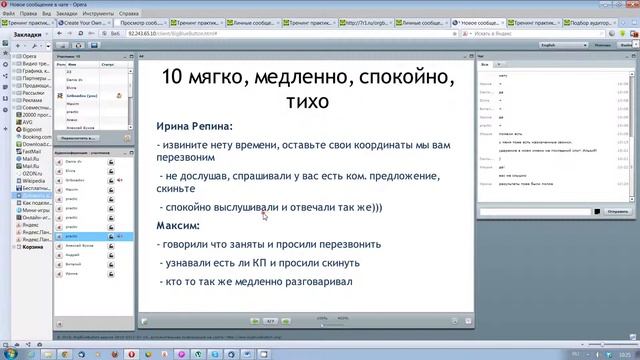Click the wrench icon in bookmarks toolbar
Viewport: 640px width, 360px height.
pyautogui.click(x=34, y=46)
